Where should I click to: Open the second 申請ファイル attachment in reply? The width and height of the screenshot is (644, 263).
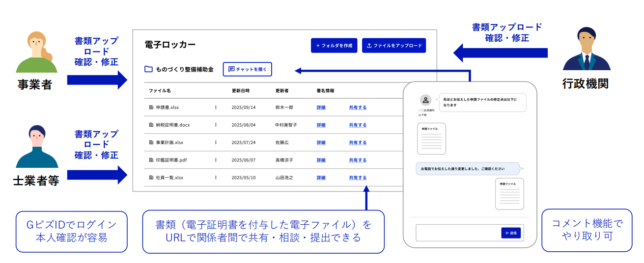coord(509,194)
